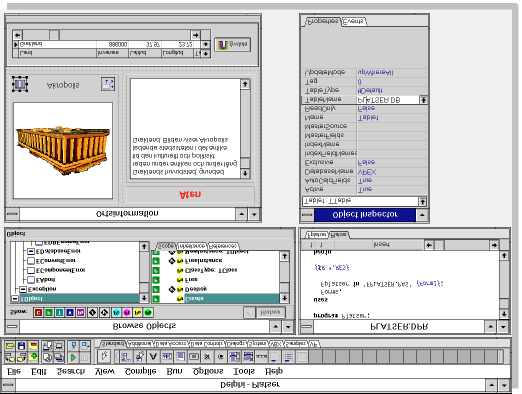Toggle the blue variables filter button
This screenshot has width=522, height=394.
(x=70, y=312)
